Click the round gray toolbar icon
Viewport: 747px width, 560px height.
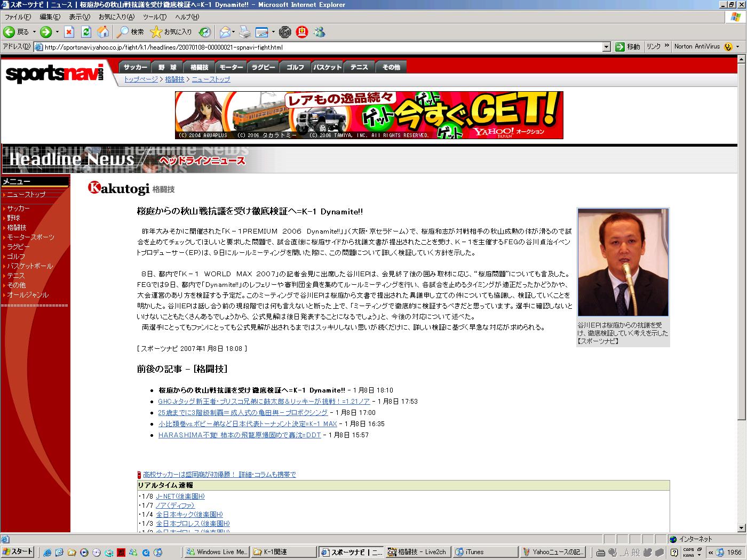285,32
